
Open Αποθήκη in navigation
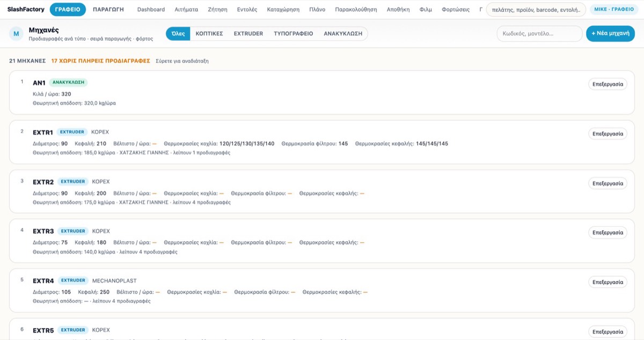398,10
